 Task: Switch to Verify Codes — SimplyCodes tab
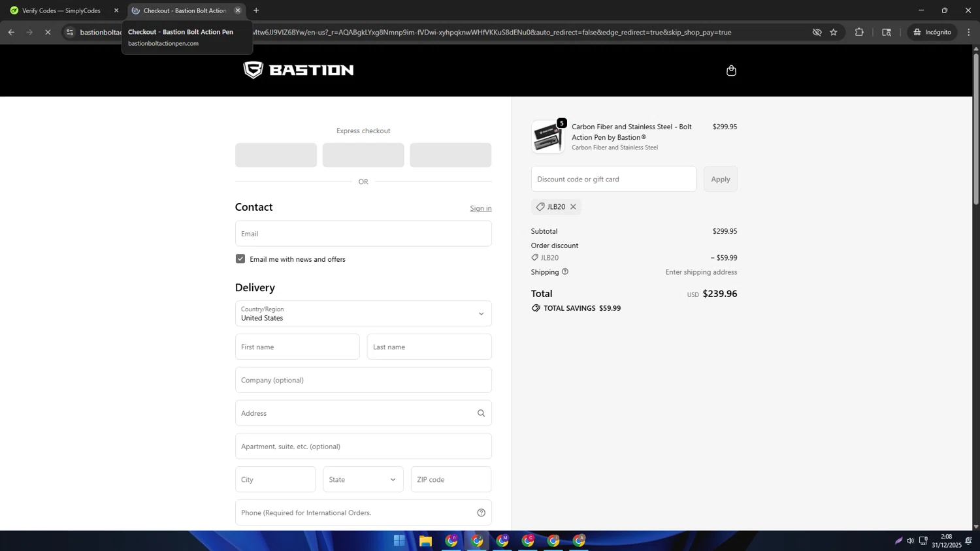pyautogui.click(x=61, y=10)
